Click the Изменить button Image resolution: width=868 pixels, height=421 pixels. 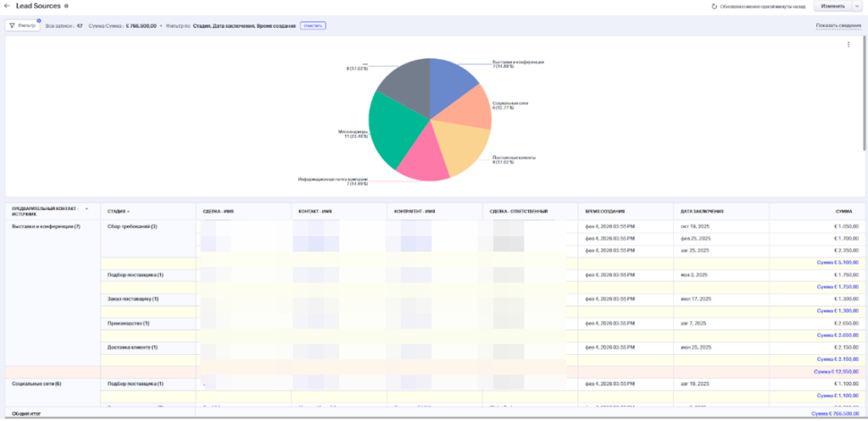coord(832,6)
